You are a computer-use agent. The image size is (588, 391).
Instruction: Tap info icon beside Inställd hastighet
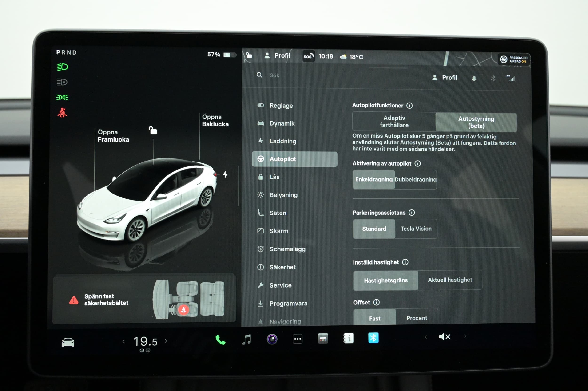point(405,262)
